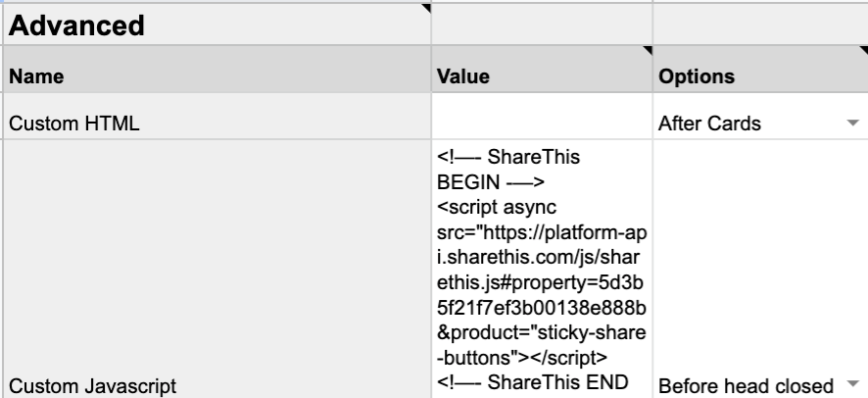Click the Value column header
This screenshot has width=868, height=398.
(x=541, y=75)
